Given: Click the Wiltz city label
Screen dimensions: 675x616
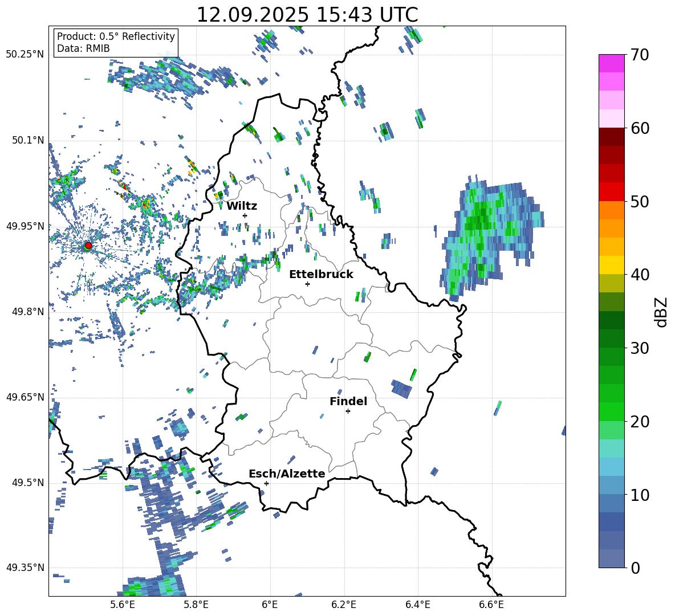Looking at the screenshot, I should click(x=242, y=206).
